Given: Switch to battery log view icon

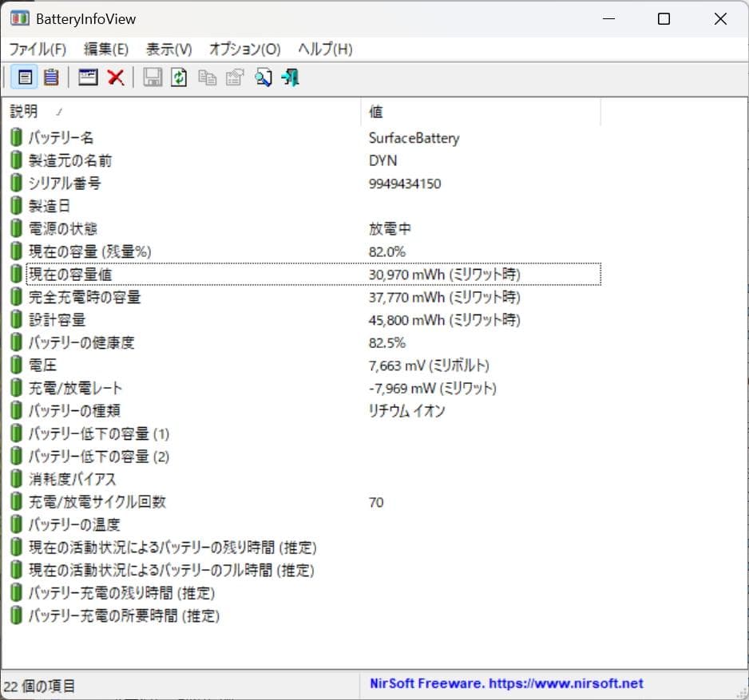Looking at the screenshot, I should click(x=51, y=77).
